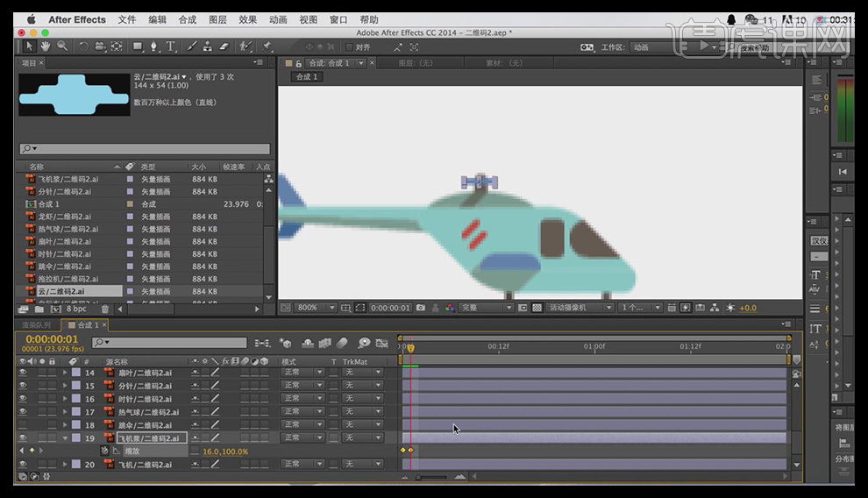The width and height of the screenshot is (868, 498).
Task: Delete selected item with project trash icon
Action: click(105, 309)
